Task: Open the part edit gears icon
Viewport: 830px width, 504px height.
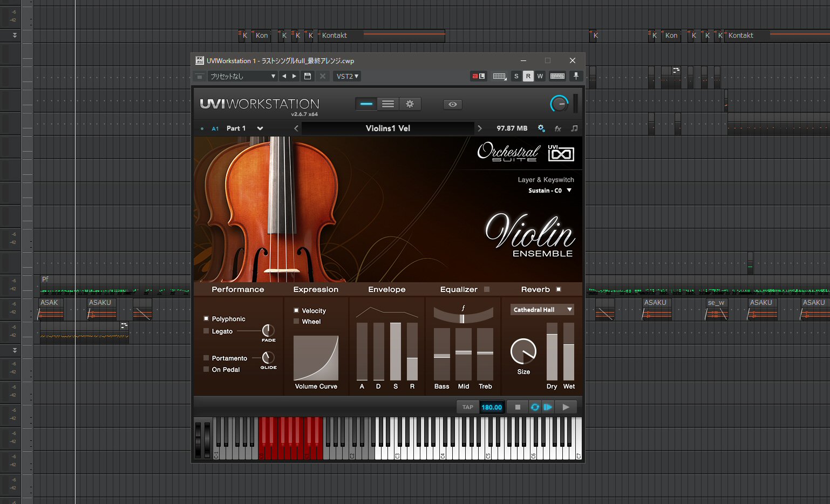Action: point(541,128)
